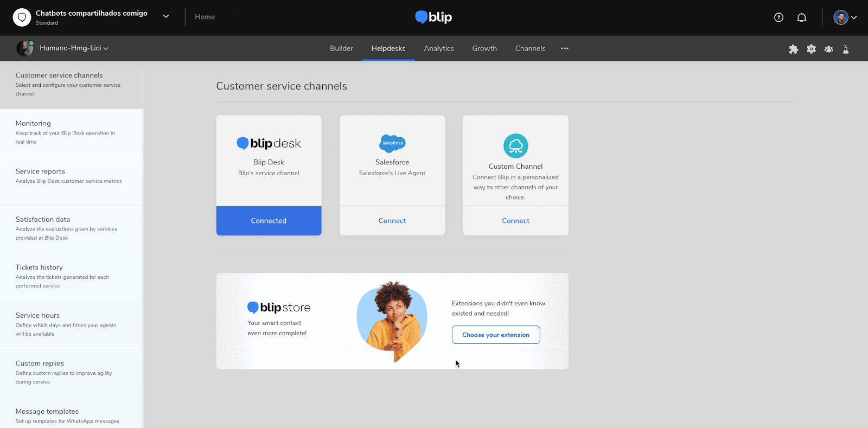Open the help question mark icon

778,17
